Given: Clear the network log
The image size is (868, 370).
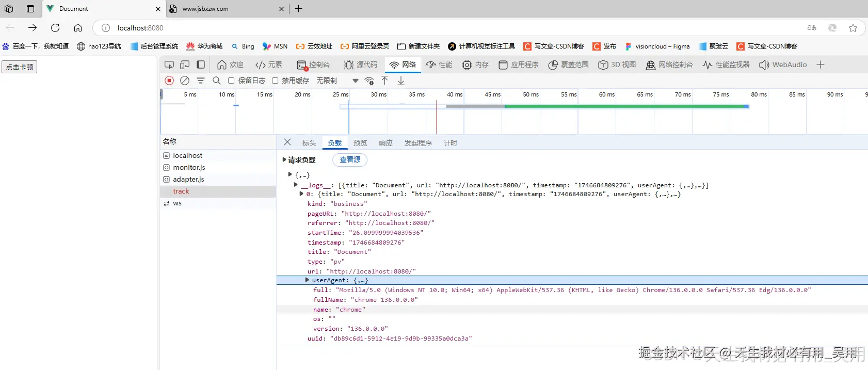Looking at the screenshot, I should tap(185, 81).
